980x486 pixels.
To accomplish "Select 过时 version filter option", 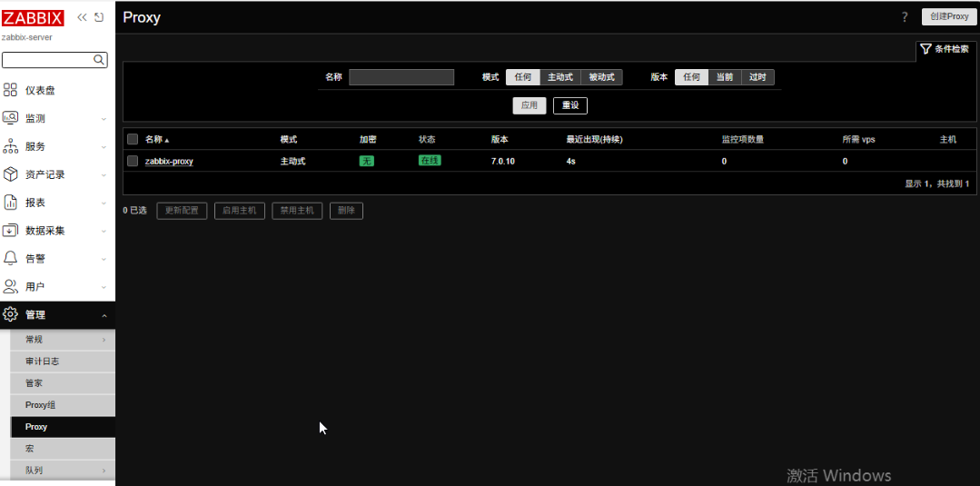I will pos(757,77).
